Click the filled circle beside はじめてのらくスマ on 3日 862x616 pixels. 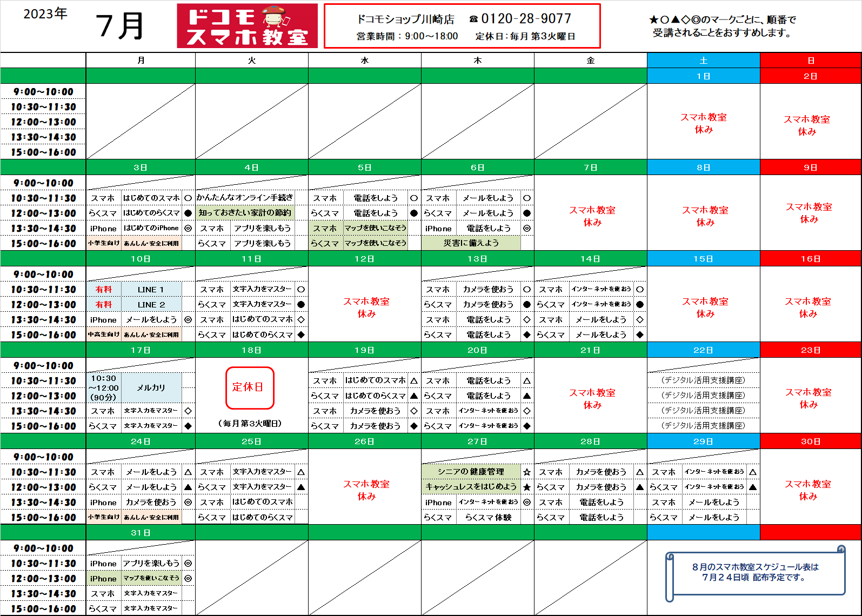pos(188,213)
